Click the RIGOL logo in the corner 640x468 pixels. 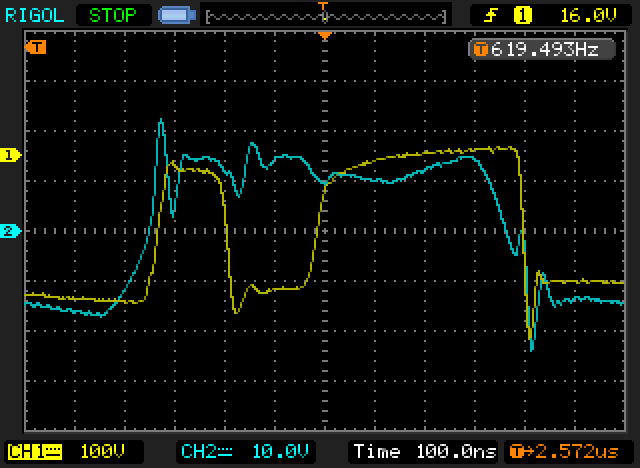[x=37, y=15]
